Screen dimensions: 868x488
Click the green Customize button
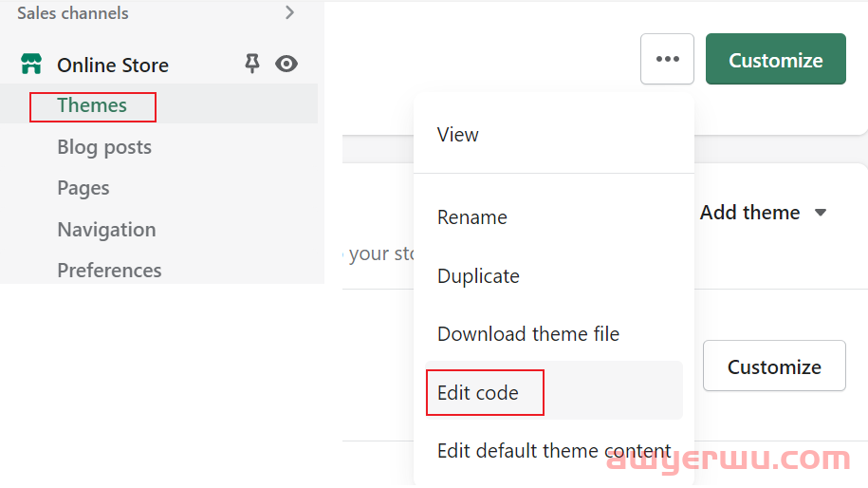775,60
